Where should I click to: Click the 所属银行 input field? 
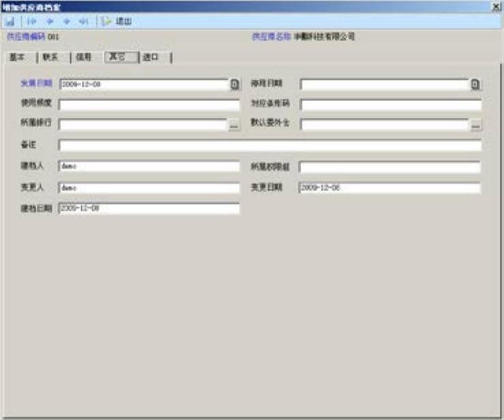click(x=143, y=124)
